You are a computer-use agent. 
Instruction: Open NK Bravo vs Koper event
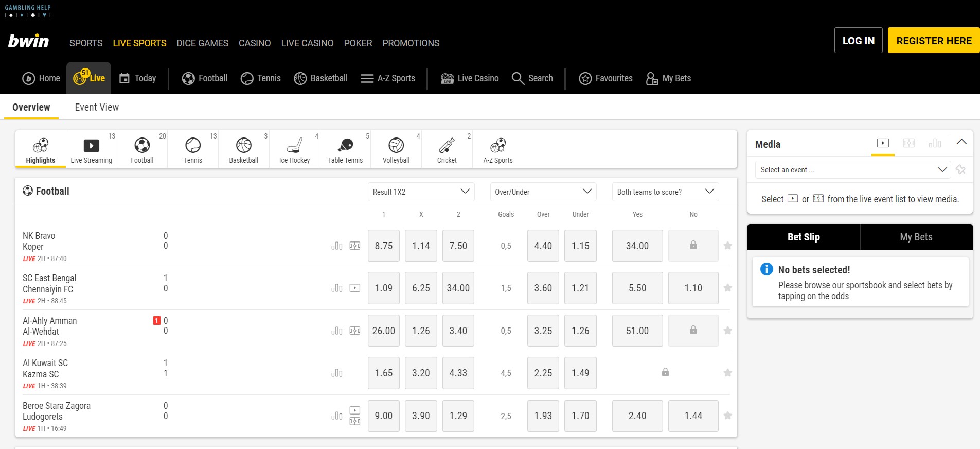[x=39, y=241]
